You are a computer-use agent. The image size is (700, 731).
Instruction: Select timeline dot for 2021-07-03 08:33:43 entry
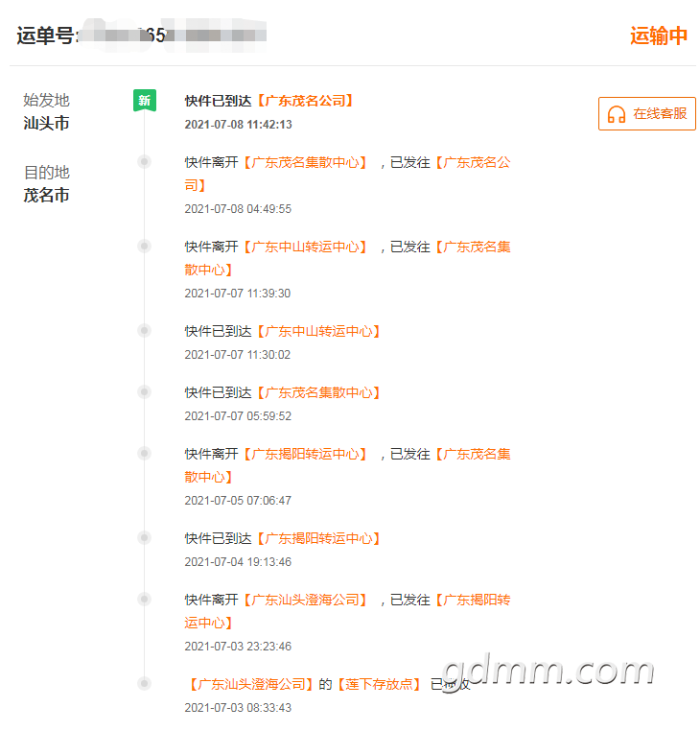pos(145,683)
